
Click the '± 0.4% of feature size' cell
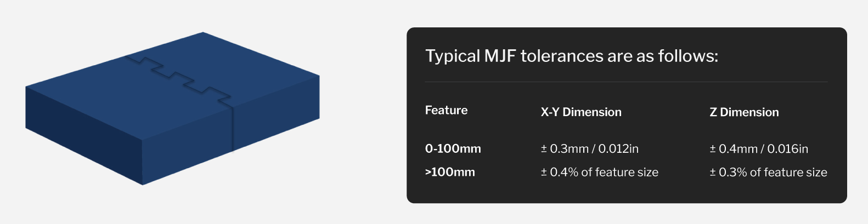pyautogui.click(x=600, y=172)
